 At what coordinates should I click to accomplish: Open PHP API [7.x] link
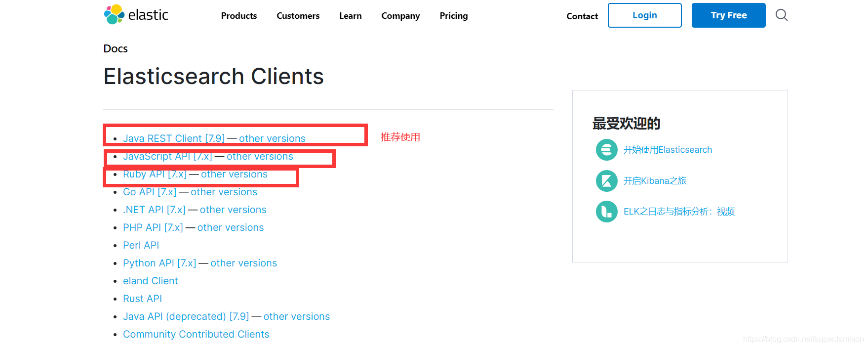(153, 227)
